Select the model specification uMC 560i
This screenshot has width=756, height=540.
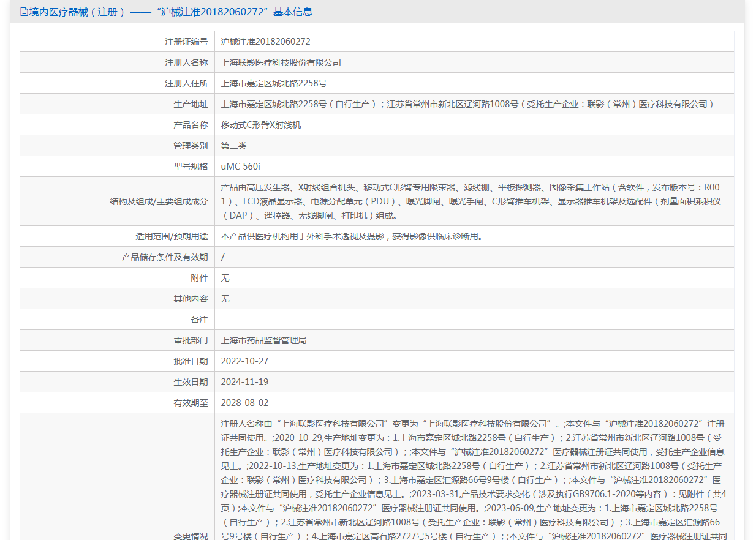pos(240,167)
